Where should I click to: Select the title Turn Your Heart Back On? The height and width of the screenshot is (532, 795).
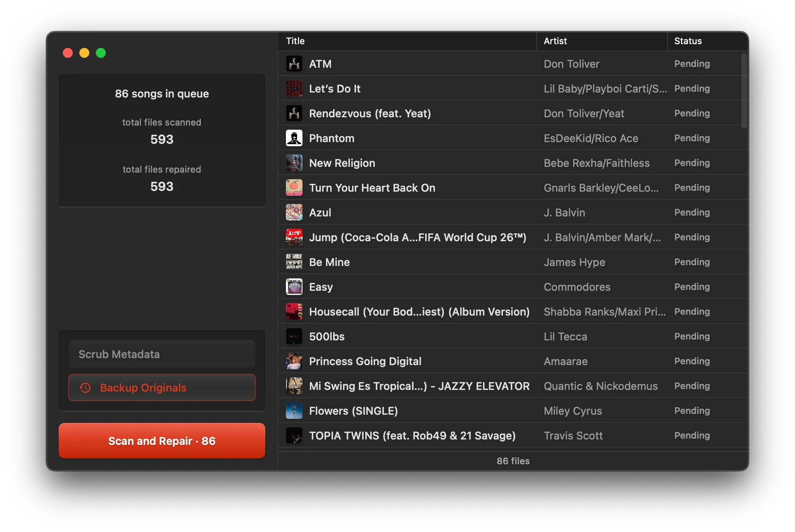click(x=372, y=188)
